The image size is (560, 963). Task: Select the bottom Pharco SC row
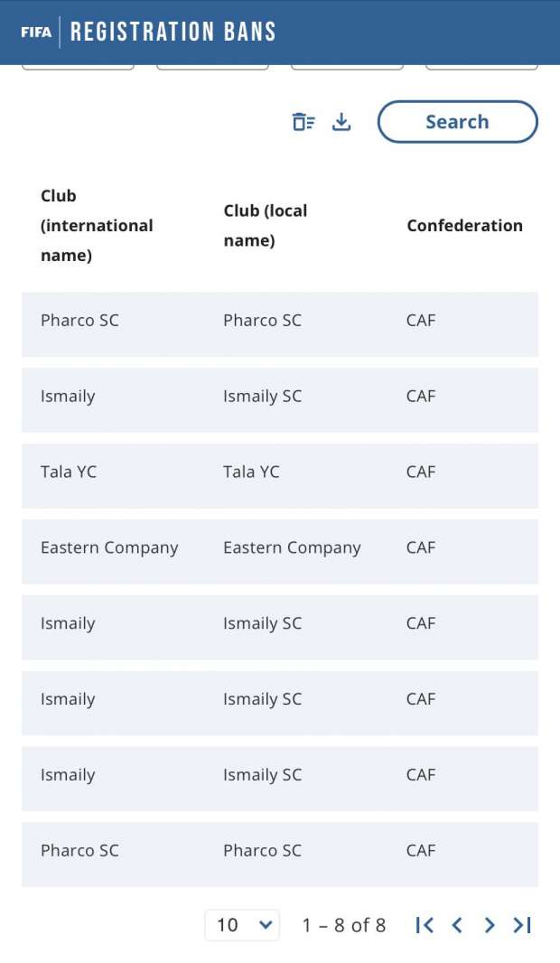[280, 851]
